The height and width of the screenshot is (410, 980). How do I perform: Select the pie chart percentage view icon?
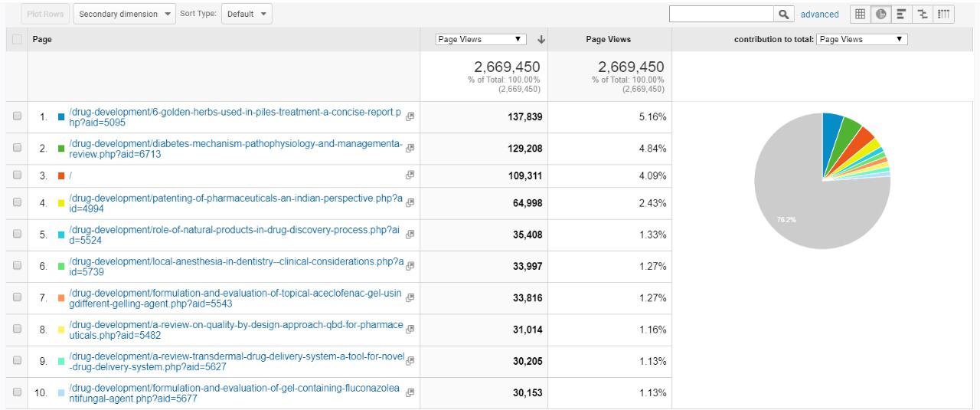[880, 14]
